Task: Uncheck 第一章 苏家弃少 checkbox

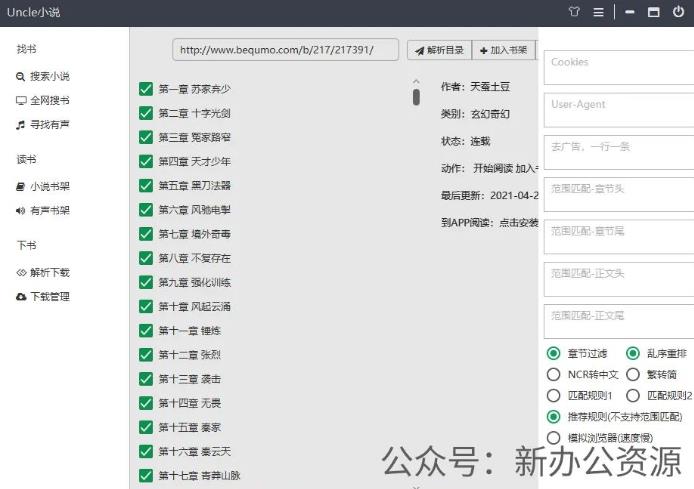Action: tap(146, 89)
